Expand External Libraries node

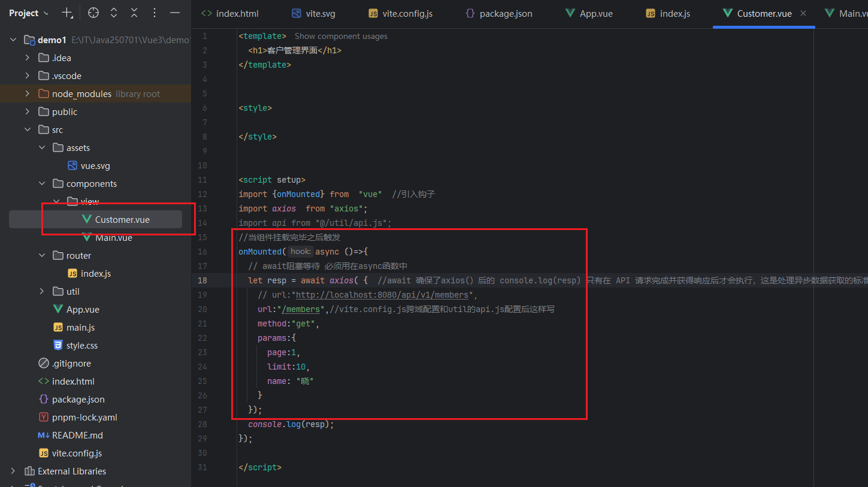[13, 471]
